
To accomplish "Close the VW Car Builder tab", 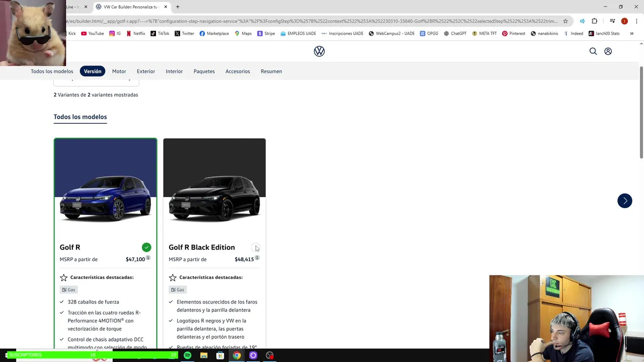I will tap(166, 7).
